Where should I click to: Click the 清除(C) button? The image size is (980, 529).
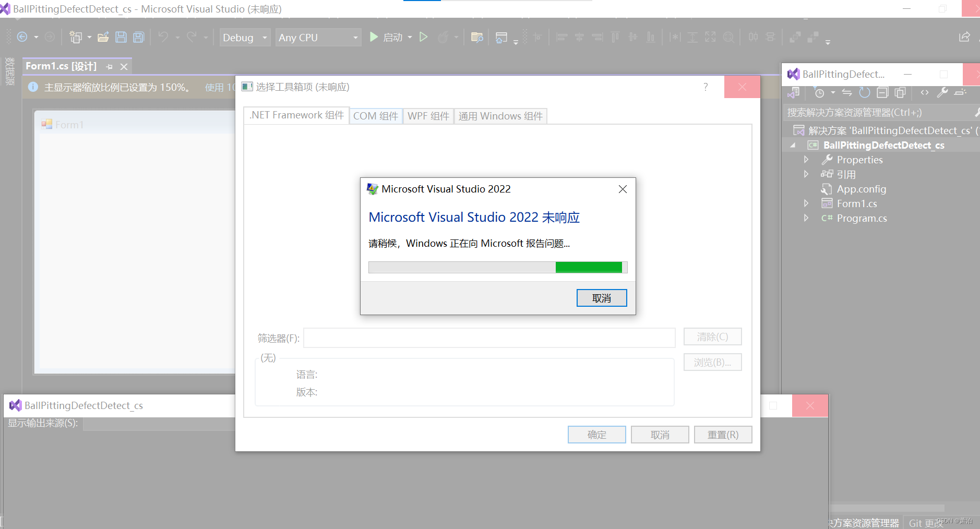tap(713, 337)
